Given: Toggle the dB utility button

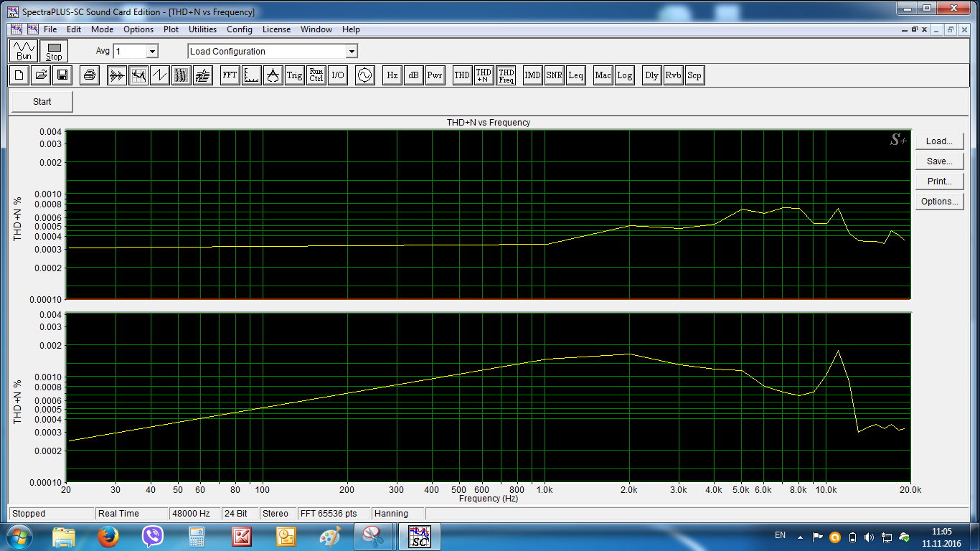Looking at the screenshot, I should pos(413,75).
